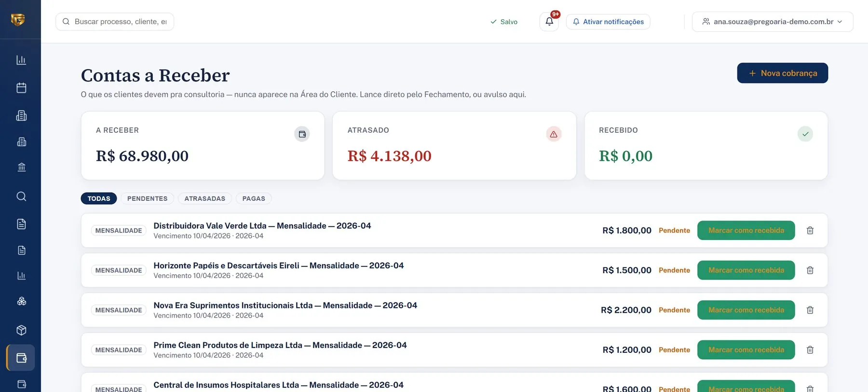Click the R$ 0,00 received amount
Viewport: 868px width, 392px height.
click(626, 156)
